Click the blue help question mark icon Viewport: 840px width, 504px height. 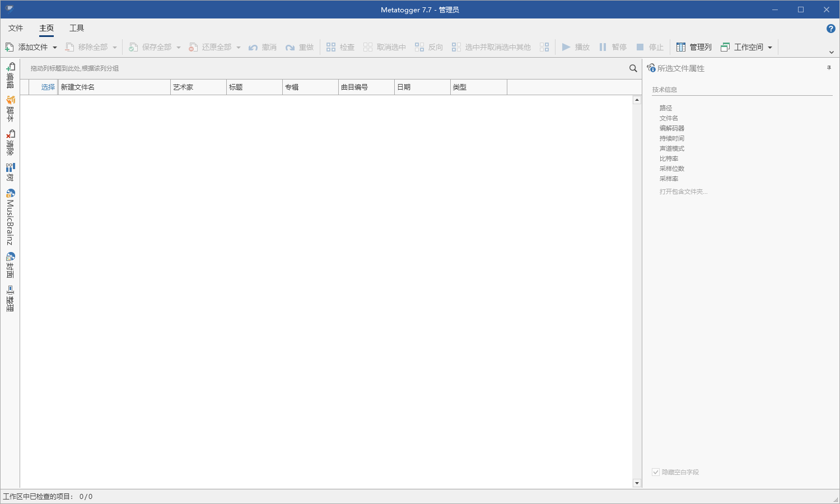coord(830,29)
